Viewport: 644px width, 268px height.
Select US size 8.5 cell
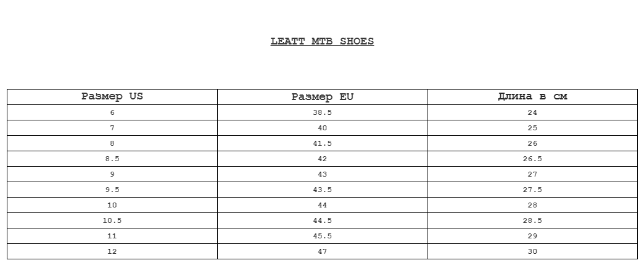112,159
